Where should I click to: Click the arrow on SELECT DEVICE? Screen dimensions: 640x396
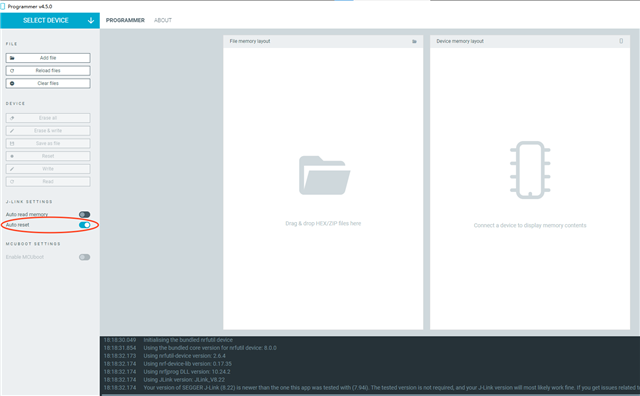click(x=91, y=20)
